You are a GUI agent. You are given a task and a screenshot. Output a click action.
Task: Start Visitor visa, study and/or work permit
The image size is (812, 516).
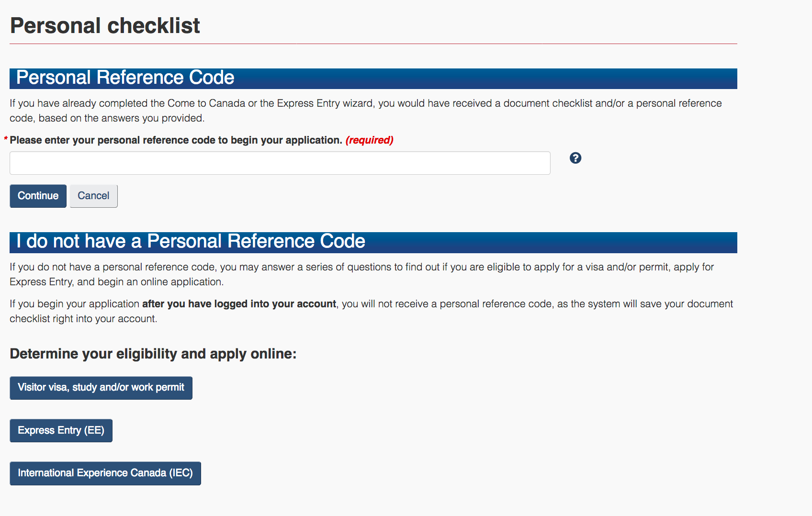(101, 388)
